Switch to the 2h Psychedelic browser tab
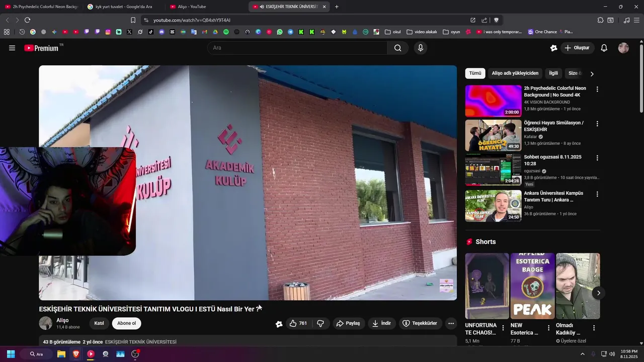Screen dimensions: 644x362 click(42, 7)
